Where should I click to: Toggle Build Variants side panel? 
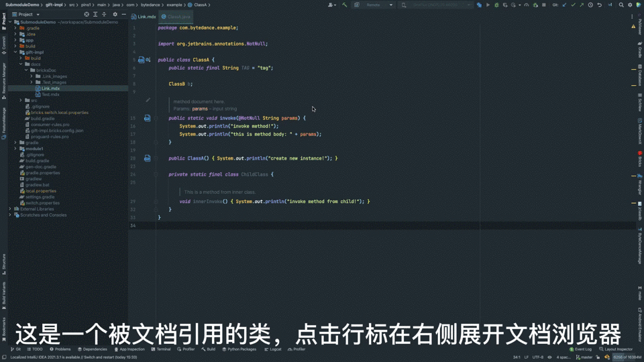tap(4, 296)
